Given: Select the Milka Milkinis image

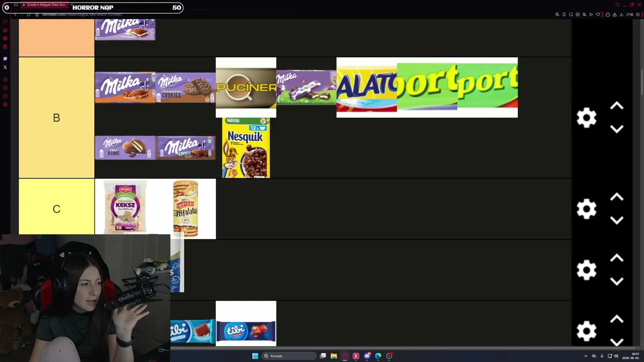Looking at the screenshot, I should tap(306, 87).
